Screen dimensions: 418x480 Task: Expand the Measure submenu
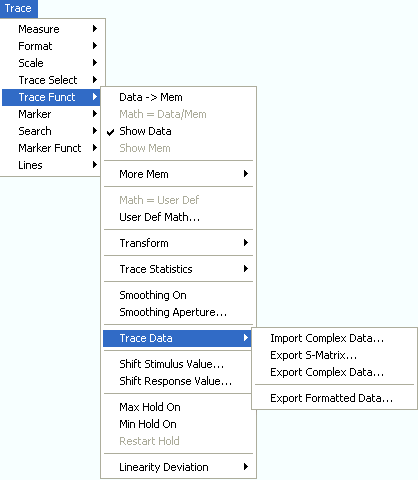pos(52,29)
